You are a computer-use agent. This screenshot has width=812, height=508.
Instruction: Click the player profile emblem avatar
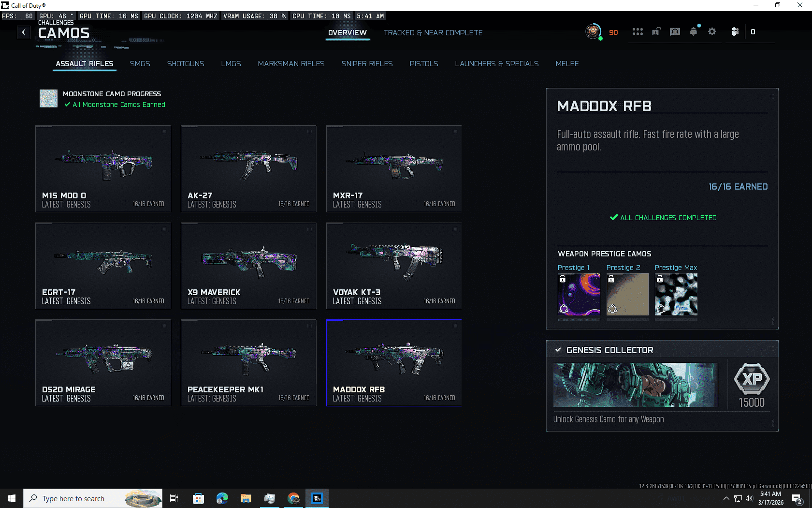tap(593, 32)
